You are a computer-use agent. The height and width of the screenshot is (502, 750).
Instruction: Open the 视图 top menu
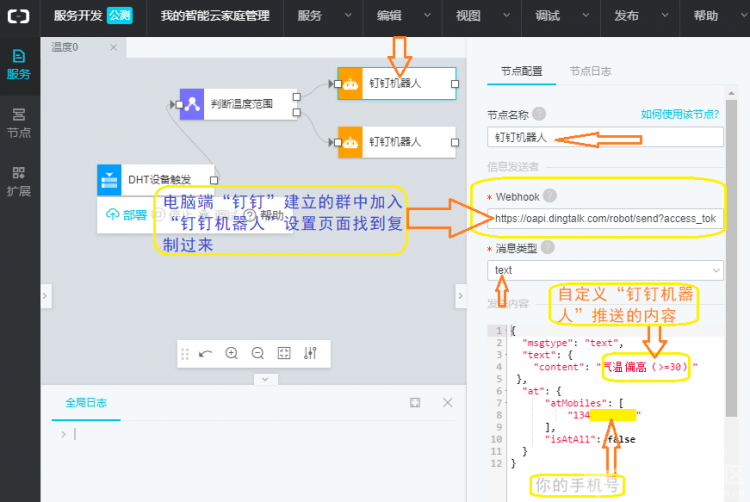pos(482,16)
